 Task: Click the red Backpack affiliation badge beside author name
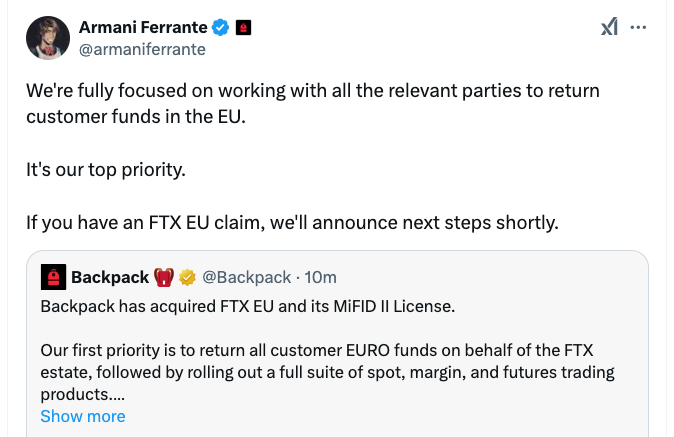pyautogui.click(x=243, y=28)
